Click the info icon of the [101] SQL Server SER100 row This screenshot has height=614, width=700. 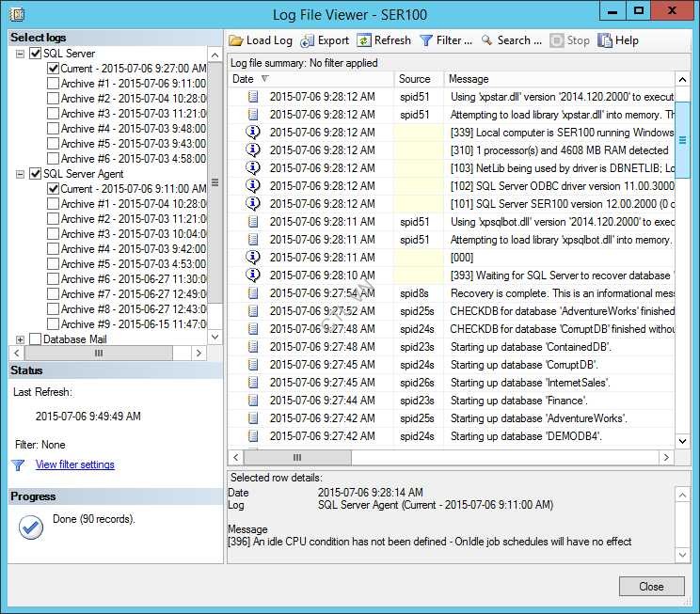[253, 203]
